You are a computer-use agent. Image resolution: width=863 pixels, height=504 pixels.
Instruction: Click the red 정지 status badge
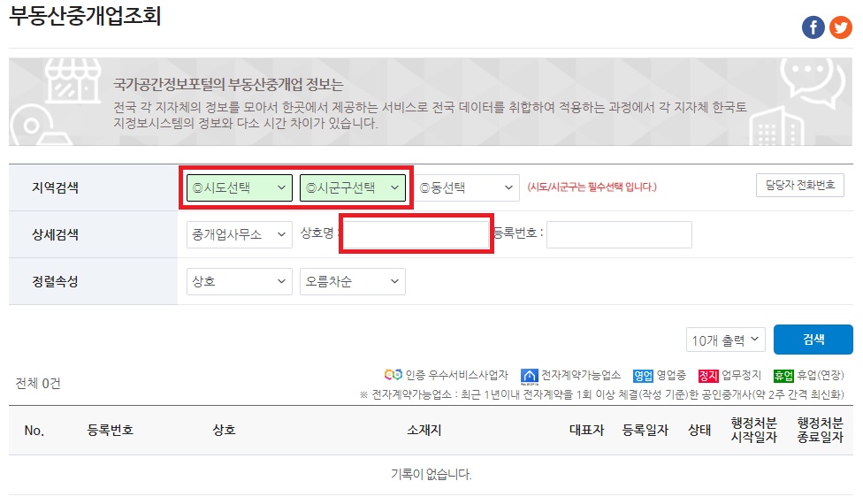pyautogui.click(x=708, y=376)
